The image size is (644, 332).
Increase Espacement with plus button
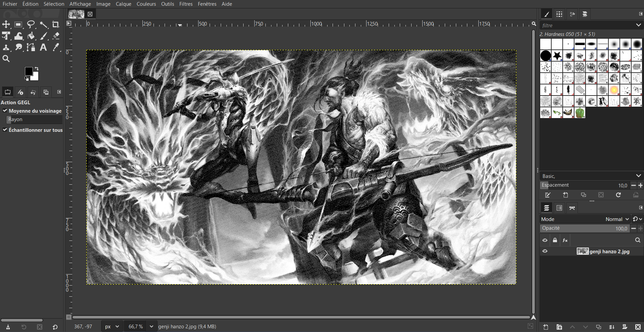pos(641,185)
